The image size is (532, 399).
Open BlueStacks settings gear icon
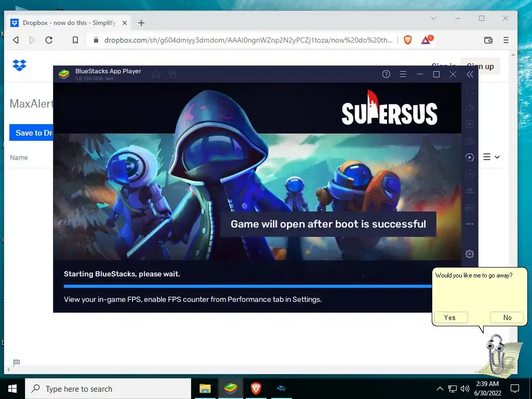[470, 254]
